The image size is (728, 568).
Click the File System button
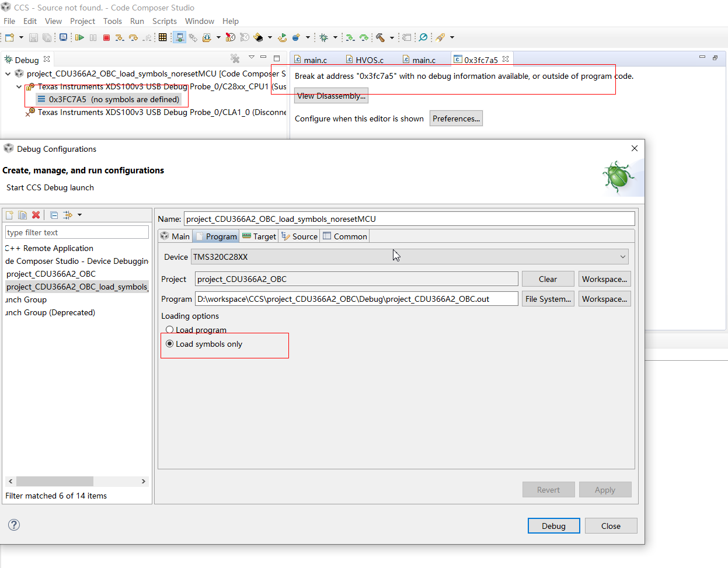tap(548, 299)
